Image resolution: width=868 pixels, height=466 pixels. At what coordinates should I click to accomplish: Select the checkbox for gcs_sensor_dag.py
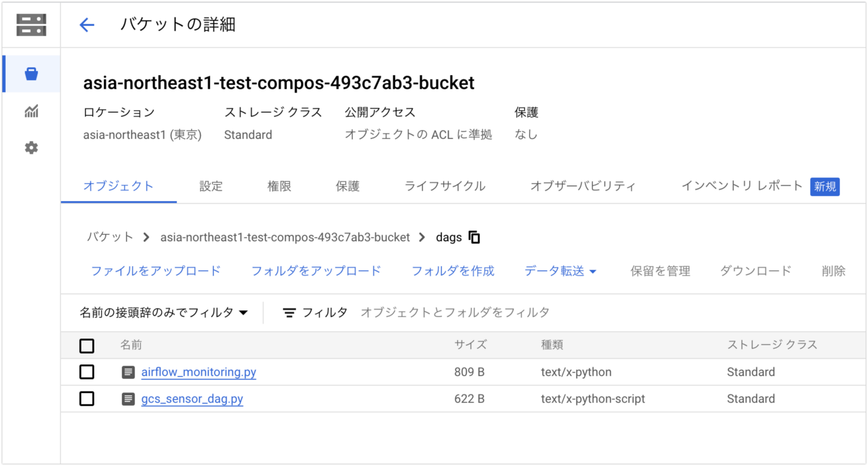pos(86,399)
